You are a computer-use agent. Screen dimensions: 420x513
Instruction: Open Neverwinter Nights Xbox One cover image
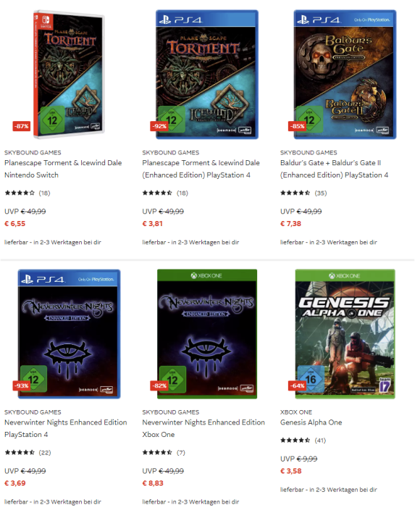click(207, 334)
